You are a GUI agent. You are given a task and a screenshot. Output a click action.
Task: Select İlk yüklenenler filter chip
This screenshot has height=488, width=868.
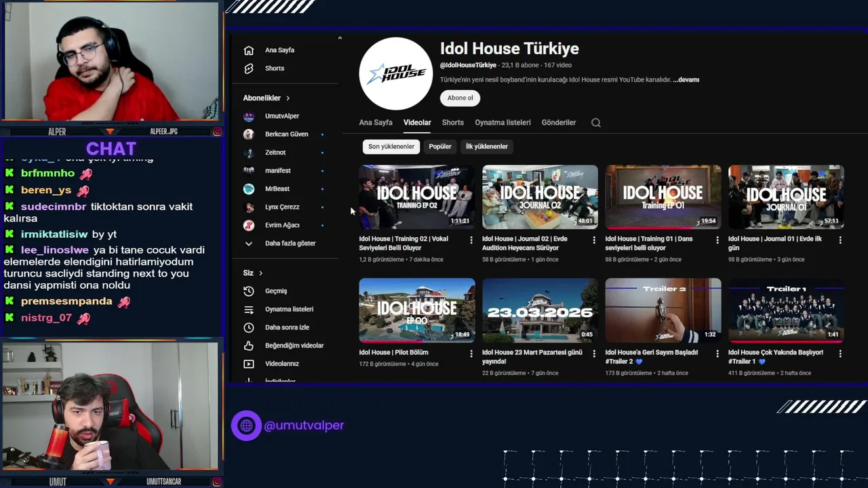coord(487,146)
